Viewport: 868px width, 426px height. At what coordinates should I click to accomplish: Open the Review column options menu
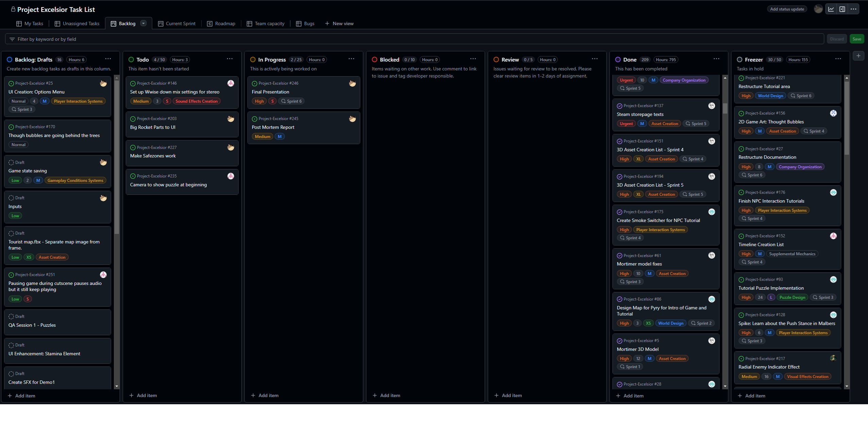595,59
